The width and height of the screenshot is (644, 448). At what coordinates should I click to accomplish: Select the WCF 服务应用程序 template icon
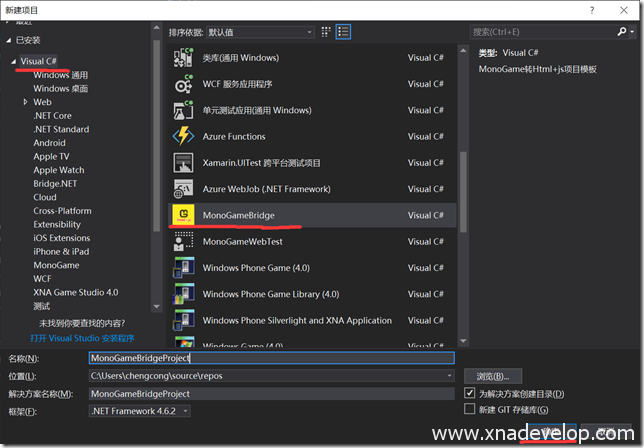183,84
